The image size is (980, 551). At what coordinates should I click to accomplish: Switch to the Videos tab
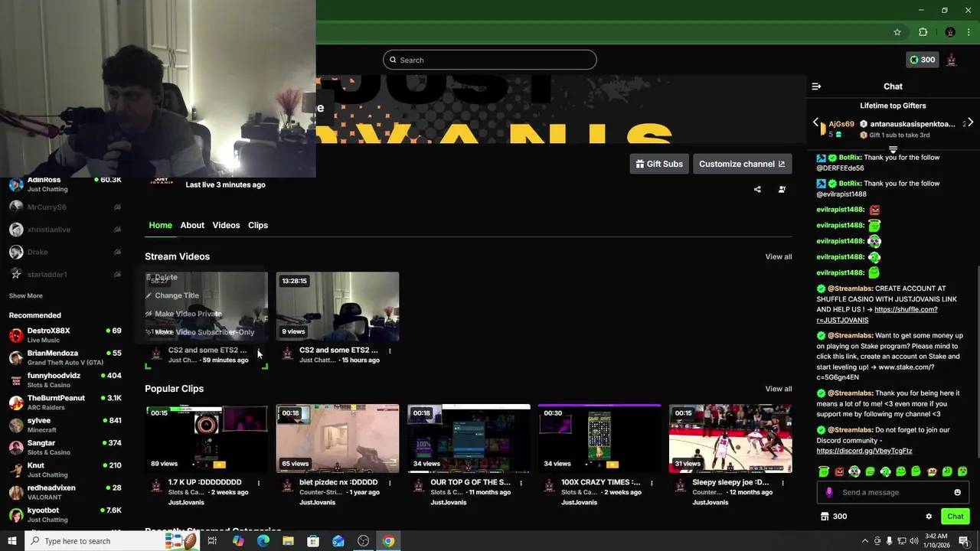click(226, 225)
